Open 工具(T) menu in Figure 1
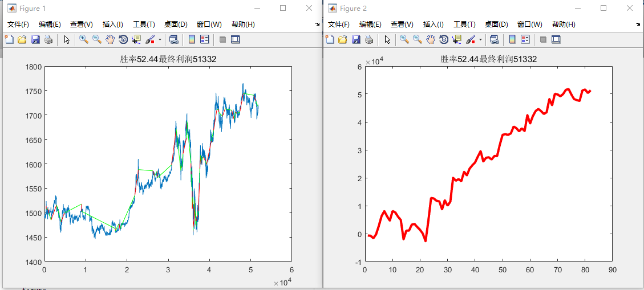This screenshot has width=644, height=290. pos(144,24)
